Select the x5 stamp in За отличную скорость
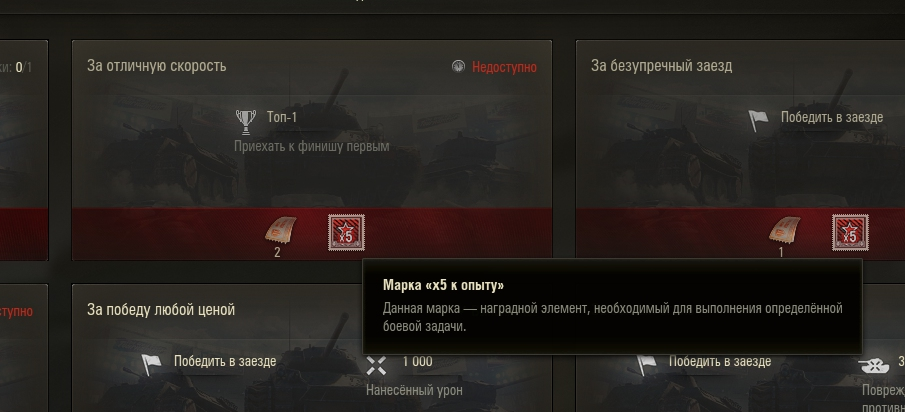The width and height of the screenshot is (905, 412). (346, 233)
